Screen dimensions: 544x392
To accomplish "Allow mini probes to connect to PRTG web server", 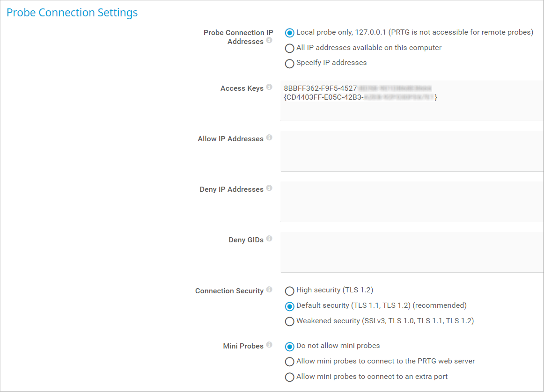I will click(x=290, y=362).
